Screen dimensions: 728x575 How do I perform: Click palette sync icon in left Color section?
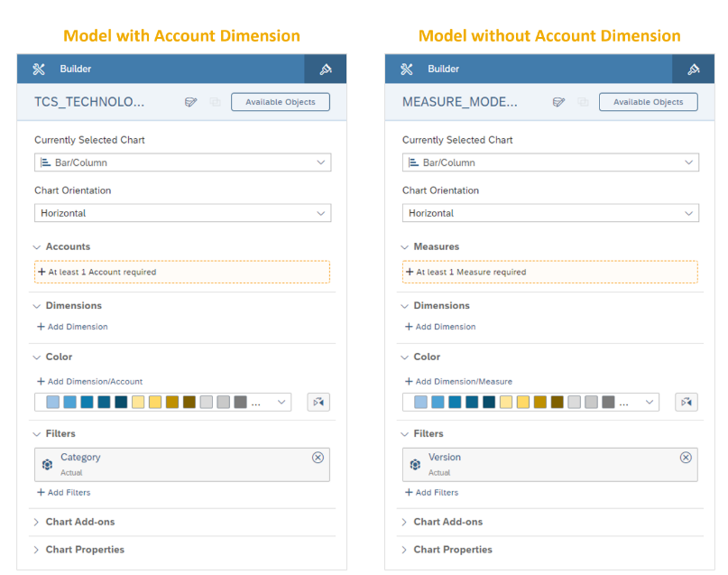318,403
